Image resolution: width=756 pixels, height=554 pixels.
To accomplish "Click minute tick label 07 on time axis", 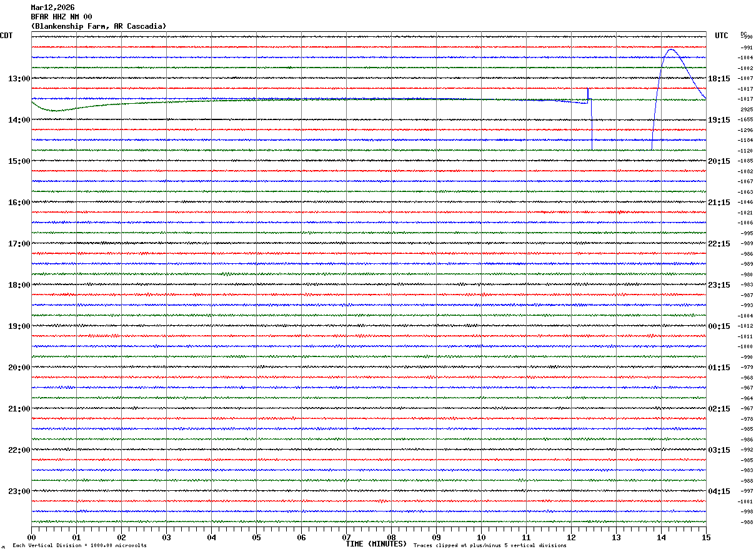I will (x=346, y=537).
